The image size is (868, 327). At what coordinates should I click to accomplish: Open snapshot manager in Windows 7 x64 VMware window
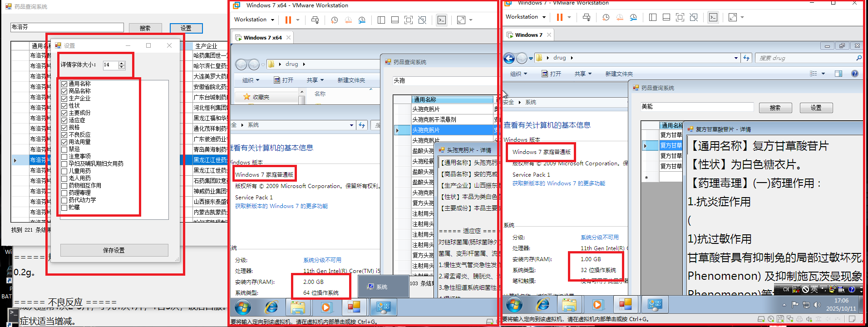coord(362,20)
